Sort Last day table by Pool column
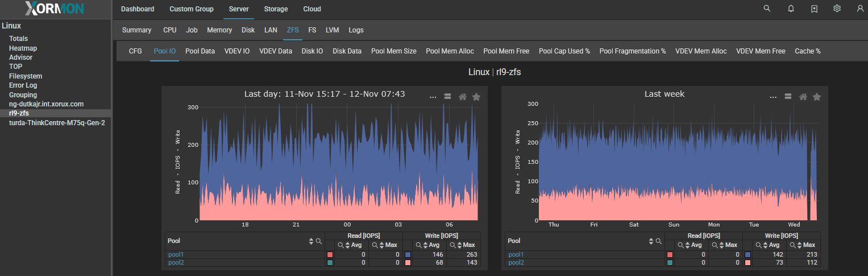This screenshot has height=276, width=868. tap(311, 241)
